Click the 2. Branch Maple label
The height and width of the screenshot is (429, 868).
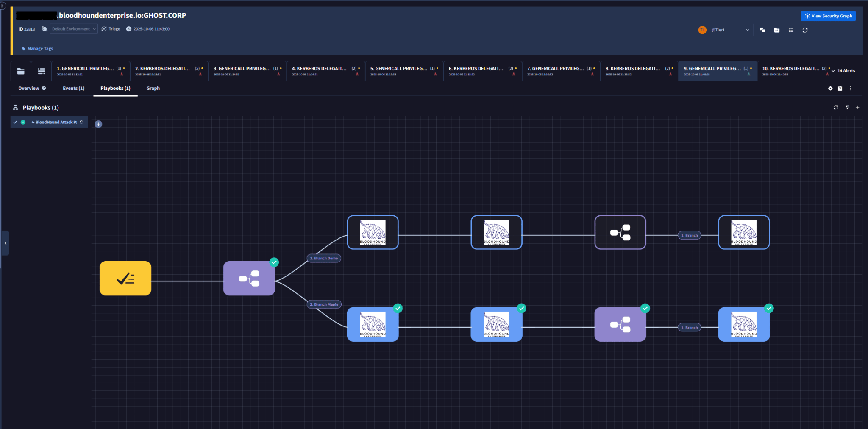(324, 304)
